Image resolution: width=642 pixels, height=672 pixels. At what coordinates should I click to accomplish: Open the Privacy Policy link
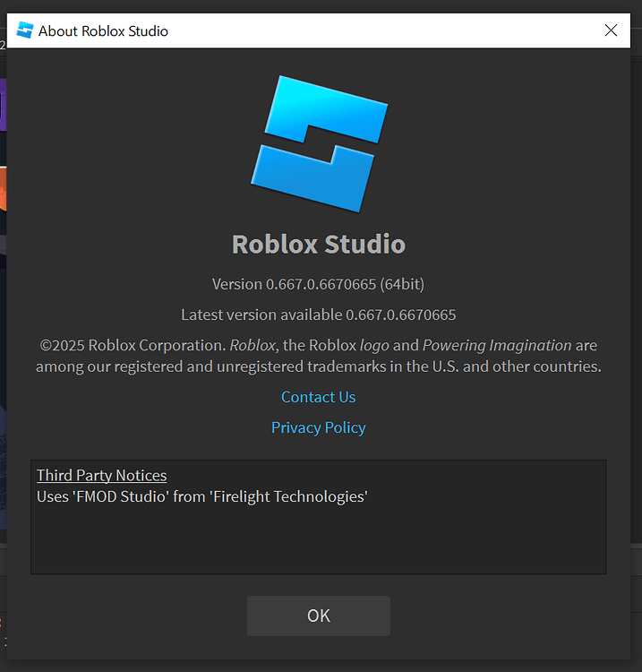[318, 427]
